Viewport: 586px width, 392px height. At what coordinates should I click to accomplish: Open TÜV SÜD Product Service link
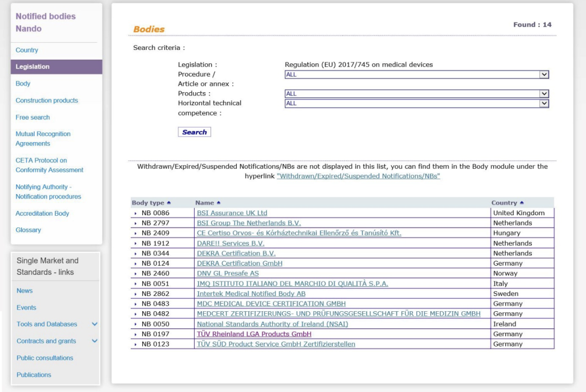point(276,344)
